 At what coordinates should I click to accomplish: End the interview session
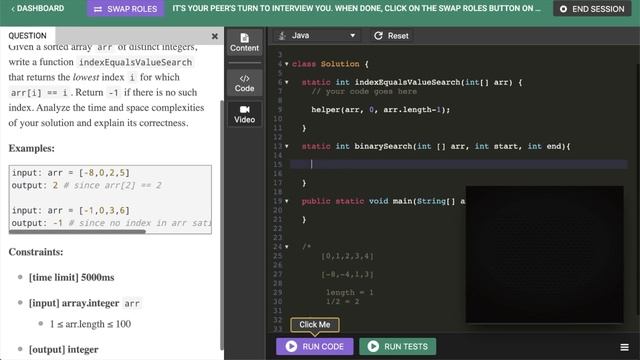coord(592,9)
